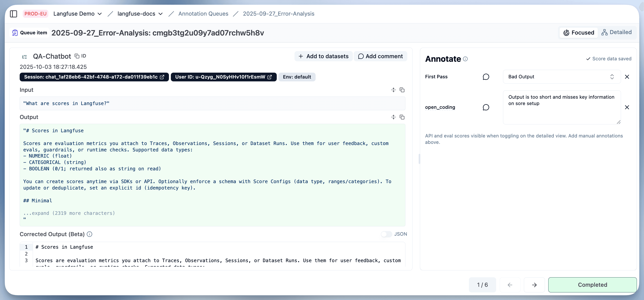Image resolution: width=644 pixels, height=300 pixels.
Task: Open the User ID link badge
Action: 223,77
